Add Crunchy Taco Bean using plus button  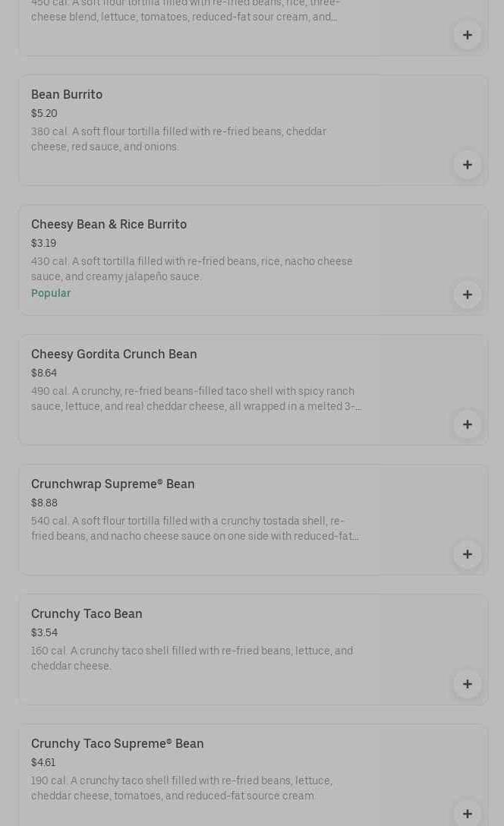click(x=467, y=684)
